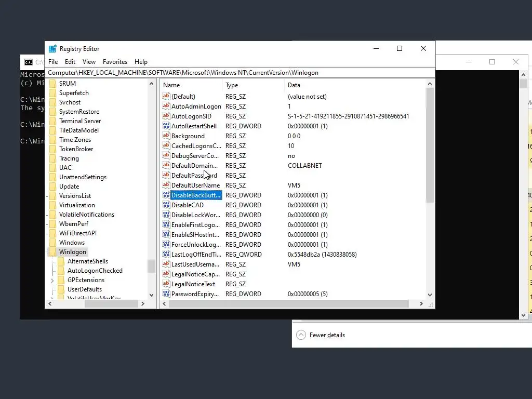Select the DefaultDomain... string value icon

tap(166, 165)
